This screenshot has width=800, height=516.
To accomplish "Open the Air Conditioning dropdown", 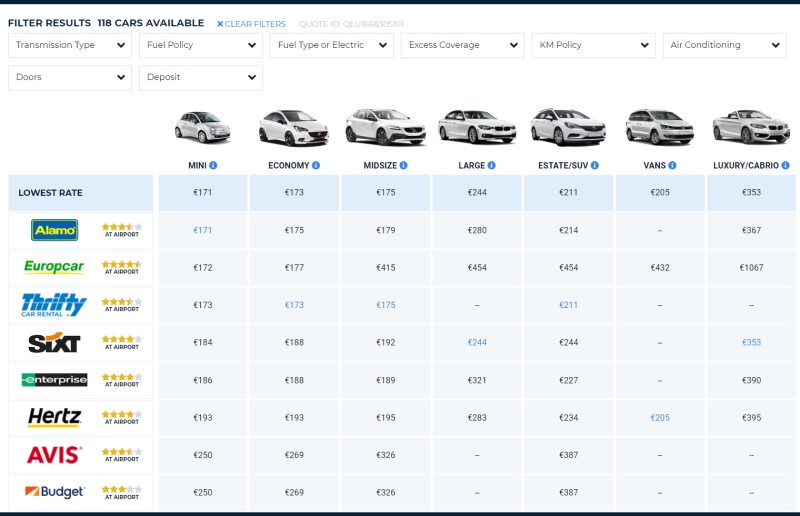I will pos(724,45).
